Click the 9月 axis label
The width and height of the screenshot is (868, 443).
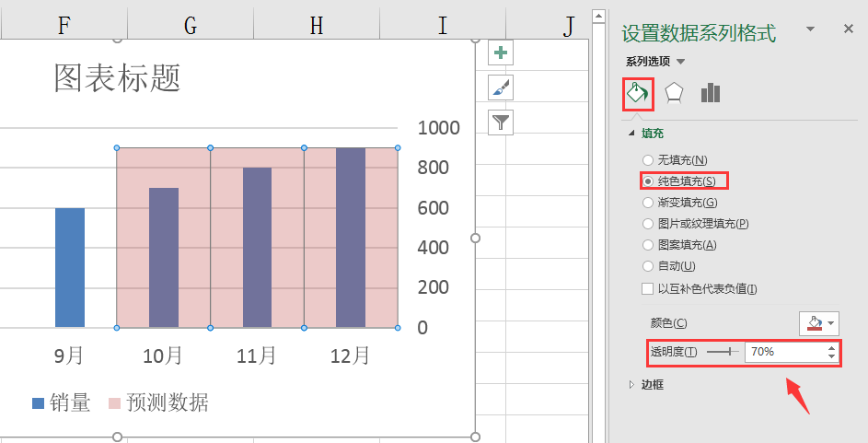tap(69, 356)
